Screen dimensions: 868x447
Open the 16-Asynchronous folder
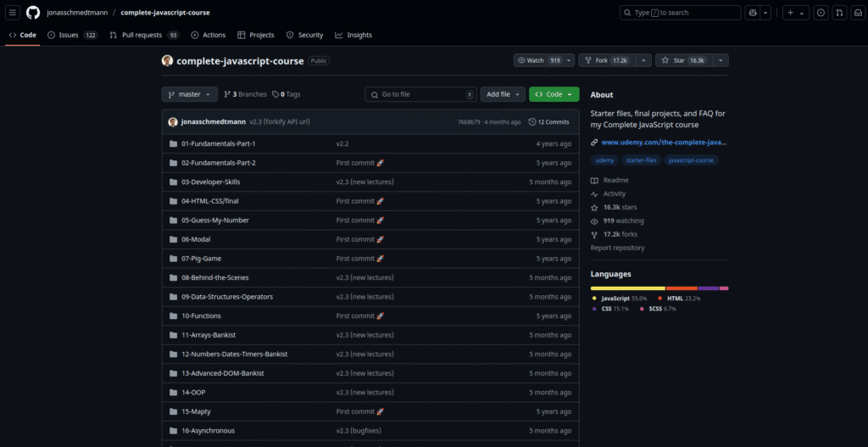pyautogui.click(x=209, y=430)
